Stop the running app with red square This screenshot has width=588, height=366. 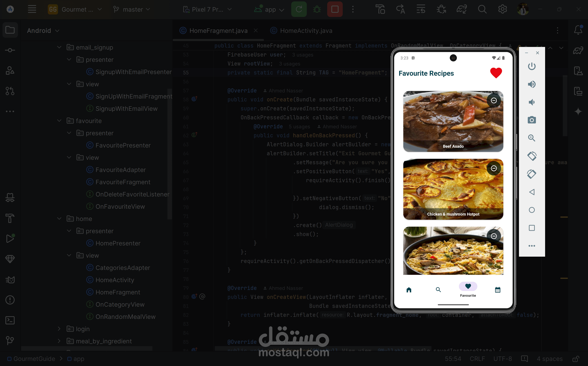point(335,9)
